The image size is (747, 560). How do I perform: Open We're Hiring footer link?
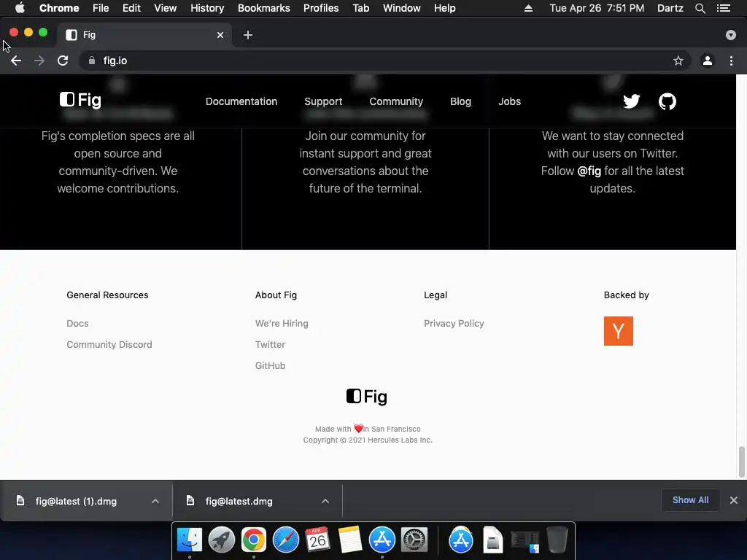282,323
